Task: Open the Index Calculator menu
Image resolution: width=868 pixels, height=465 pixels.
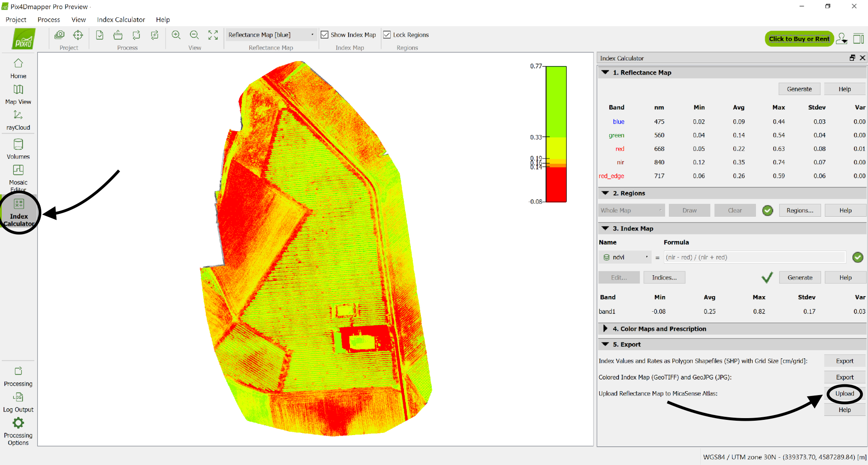Action: pos(121,20)
